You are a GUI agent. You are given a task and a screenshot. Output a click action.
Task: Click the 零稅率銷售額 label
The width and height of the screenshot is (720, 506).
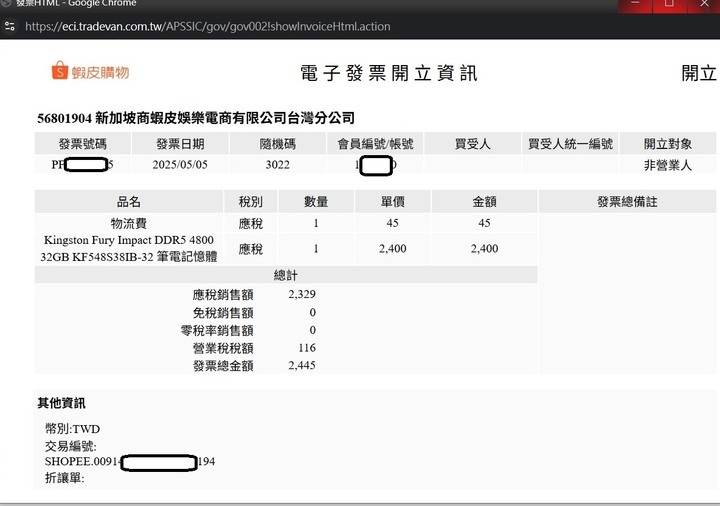coord(217,331)
